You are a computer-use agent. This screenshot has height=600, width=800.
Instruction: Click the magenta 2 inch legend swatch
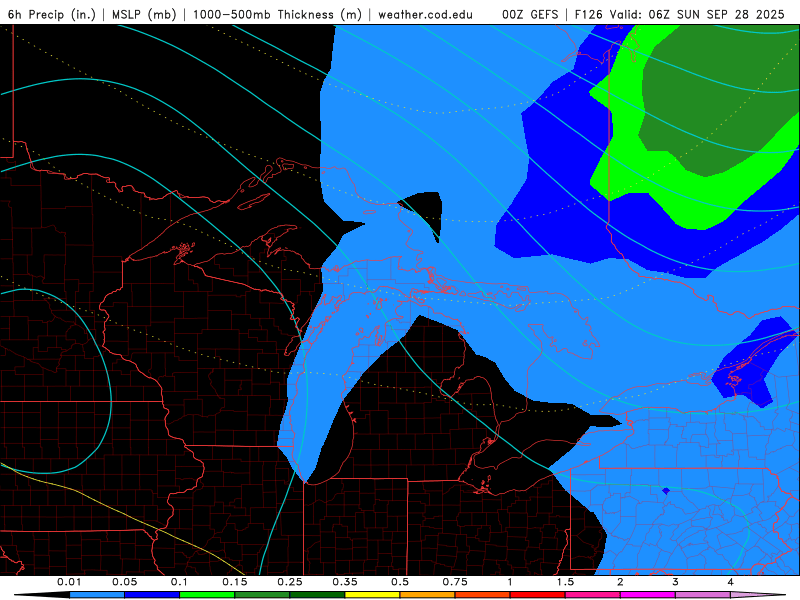pos(648,595)
